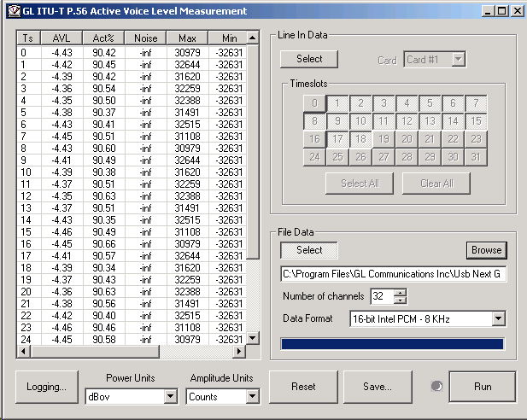Click Act% value 90.66 in row 16
This screenshot has width=527, height=420.
104,244
